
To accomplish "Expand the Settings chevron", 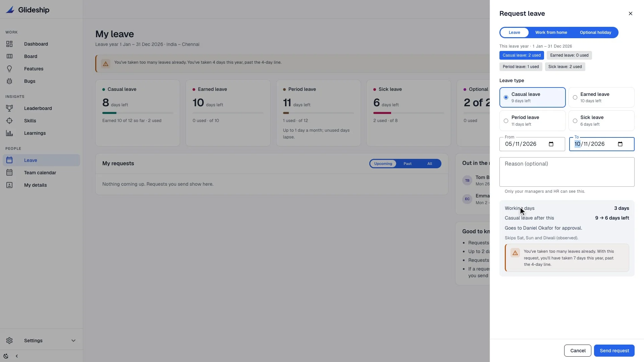I will (x=73, y=341).
